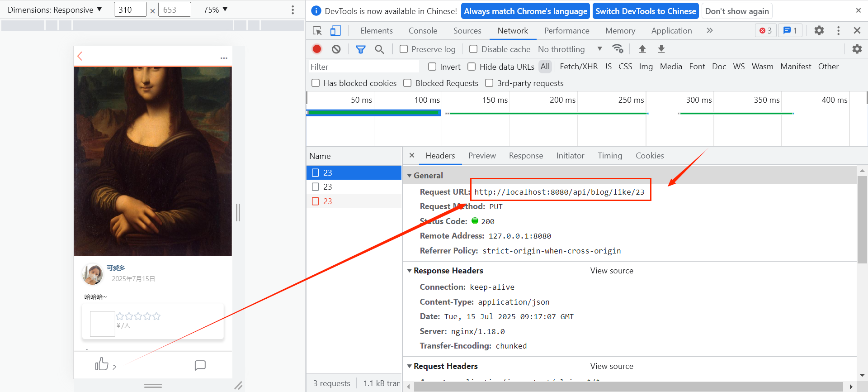Open the Application tab

671,30
